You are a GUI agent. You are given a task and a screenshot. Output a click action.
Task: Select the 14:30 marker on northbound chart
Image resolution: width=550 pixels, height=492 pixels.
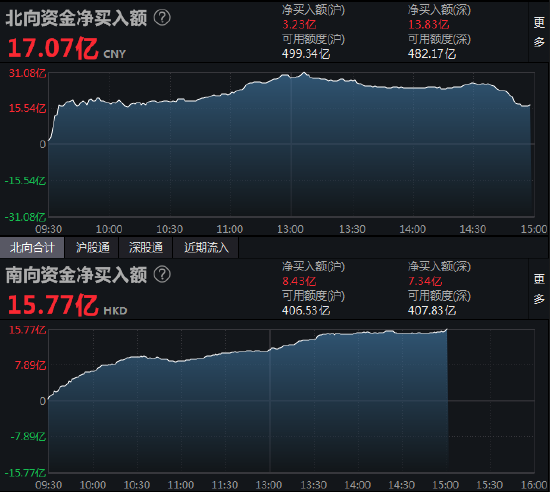pyautogui.click(x=473, y=229)
